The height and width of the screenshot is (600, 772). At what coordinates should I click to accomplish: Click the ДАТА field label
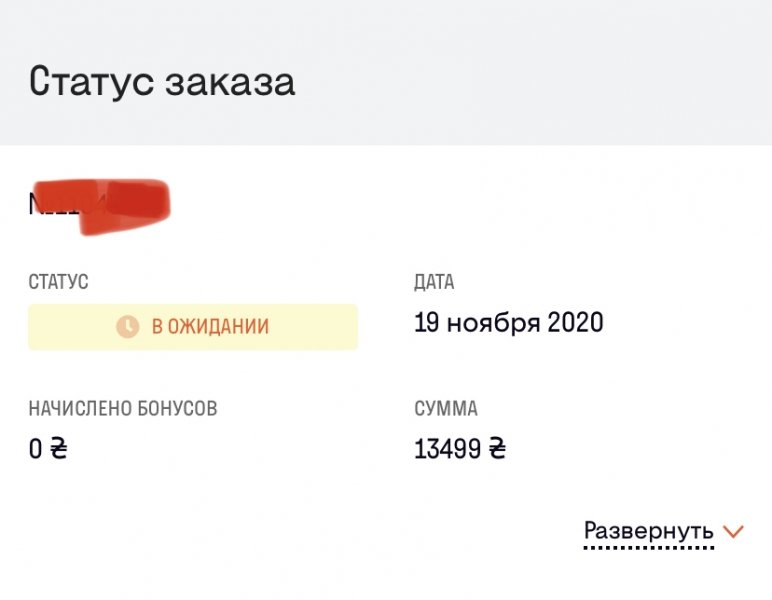point(434,282)
